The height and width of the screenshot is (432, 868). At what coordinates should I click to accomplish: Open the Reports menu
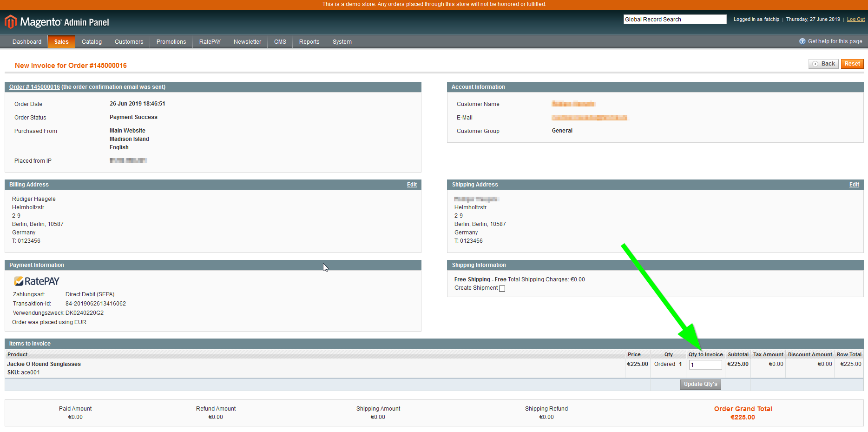[x=309, y=42]
